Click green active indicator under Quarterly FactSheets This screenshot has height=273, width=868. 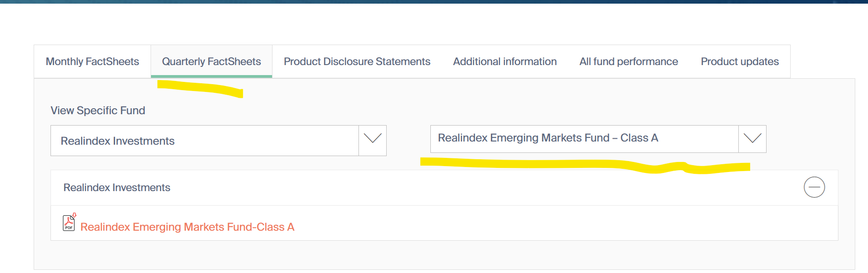click(211, 76)
